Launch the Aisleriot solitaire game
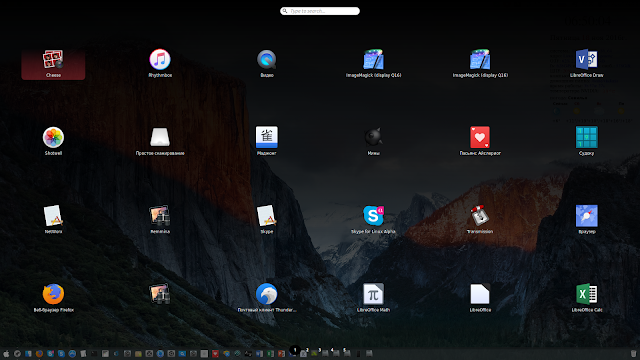The width and height of the screenshot is (640, 360). click(480, 137)
